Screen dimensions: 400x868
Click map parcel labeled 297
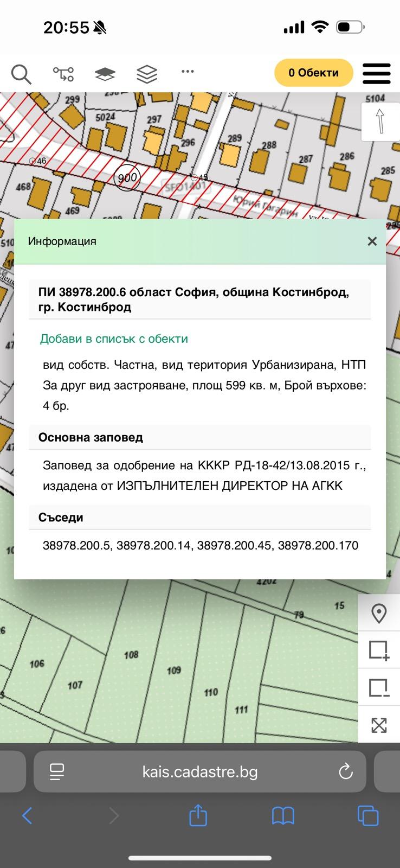click(x=154, y=119)
